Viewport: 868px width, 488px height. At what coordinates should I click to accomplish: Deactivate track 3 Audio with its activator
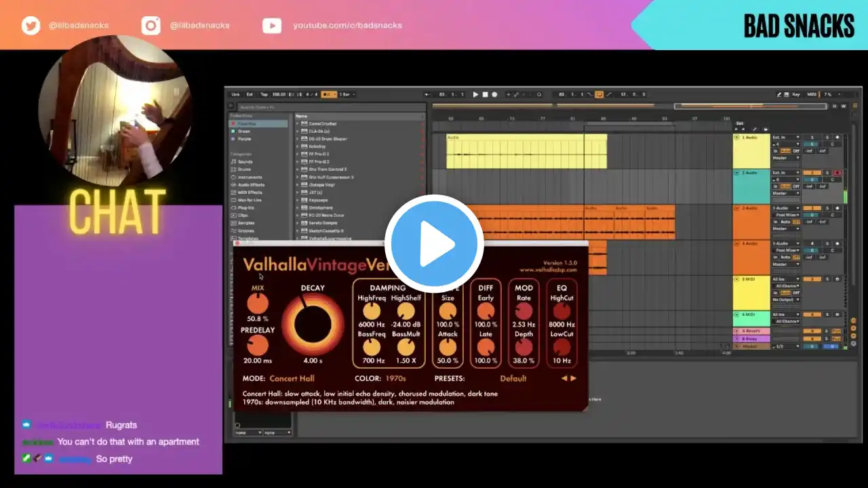(x=812, y=208)
